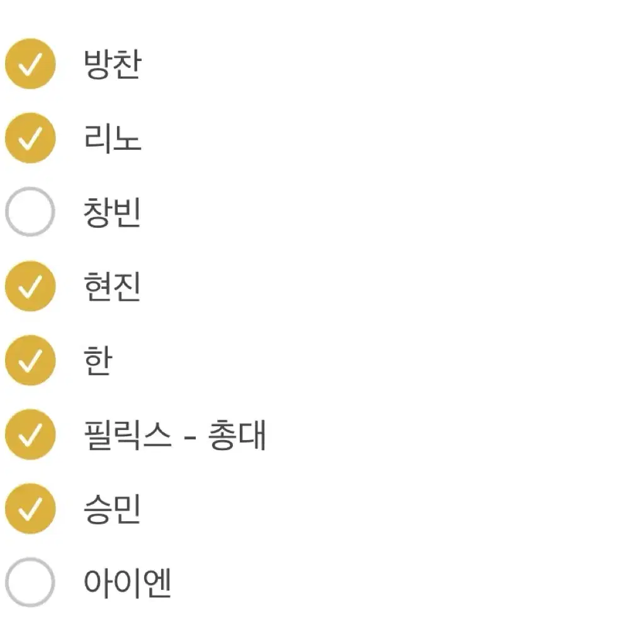The width and height of the screenshot is (644, 644).
Task: Click the 엔 syllable in 아이엔
Action: pos(157,583)
